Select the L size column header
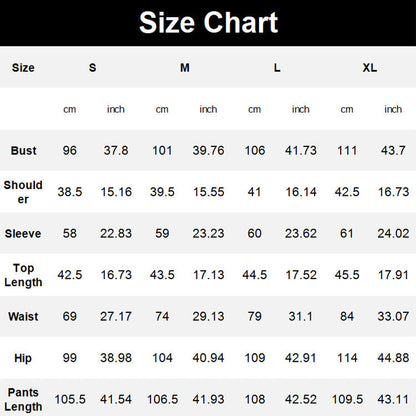This screenshot has width=416, height=416. [277, 68]
